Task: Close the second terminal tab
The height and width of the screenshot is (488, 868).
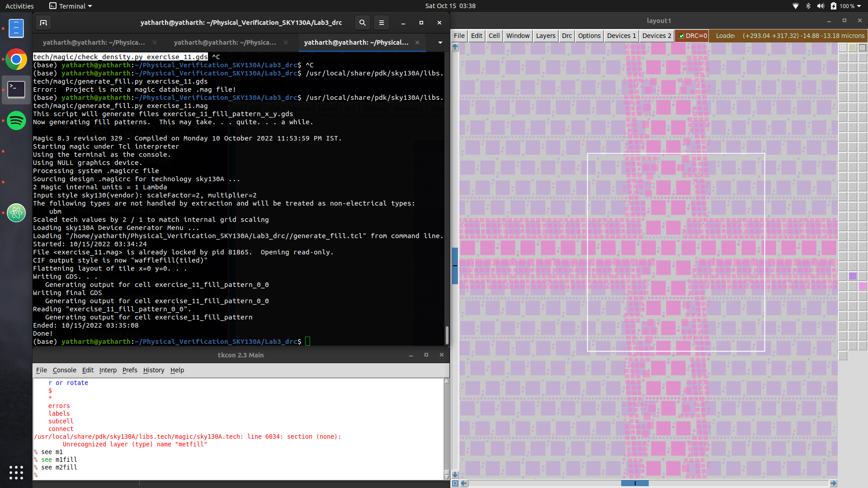Action: pos(286,42)
